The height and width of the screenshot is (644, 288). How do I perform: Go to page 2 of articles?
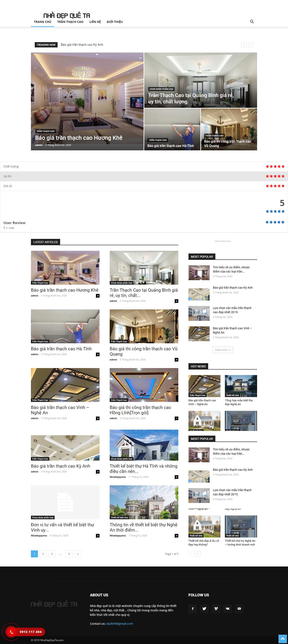pyautogui.click(x=43, y=554)
